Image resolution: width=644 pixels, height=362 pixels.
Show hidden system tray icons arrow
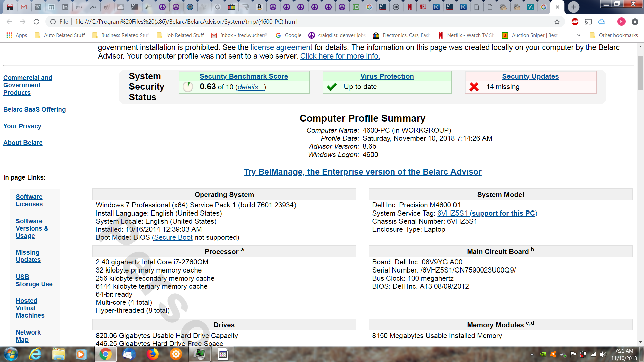click(532, 354)
